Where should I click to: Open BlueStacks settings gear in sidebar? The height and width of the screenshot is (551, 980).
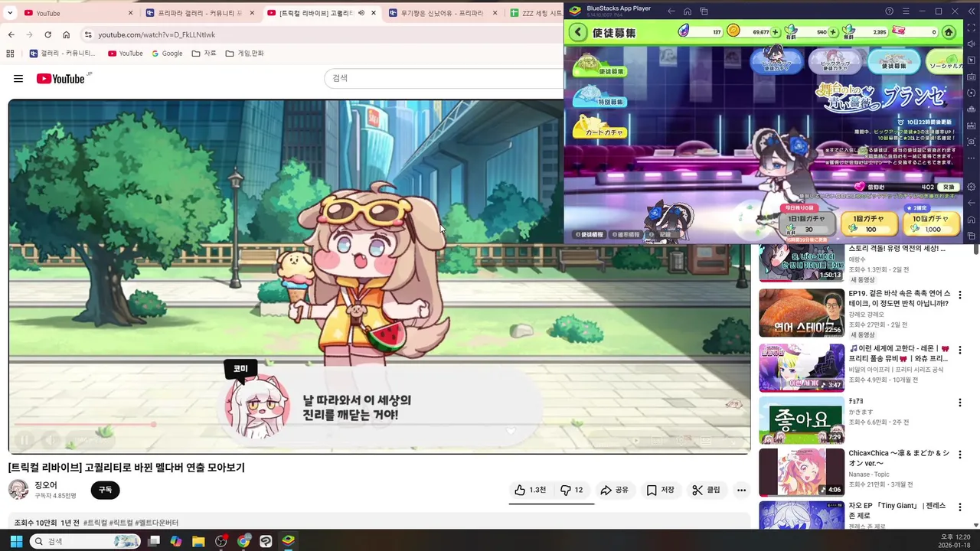pos(972,187)
